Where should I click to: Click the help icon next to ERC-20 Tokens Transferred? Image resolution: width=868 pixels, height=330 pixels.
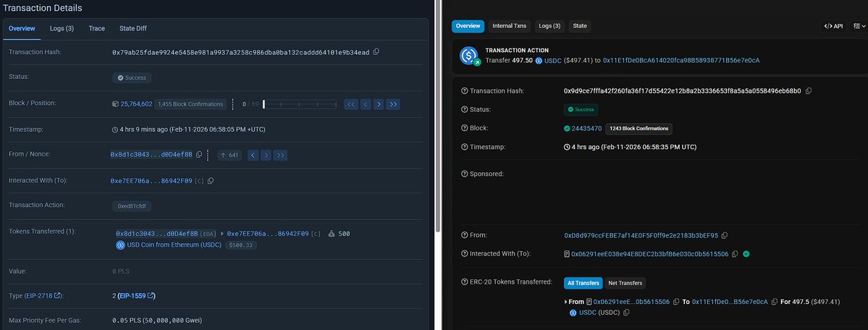tap(465, 282)
